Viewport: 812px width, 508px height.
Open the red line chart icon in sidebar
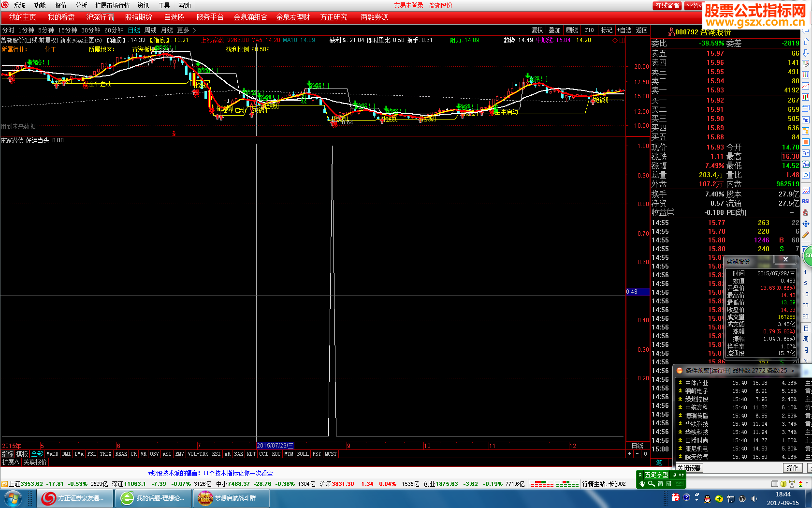click(x=806, y=86)
